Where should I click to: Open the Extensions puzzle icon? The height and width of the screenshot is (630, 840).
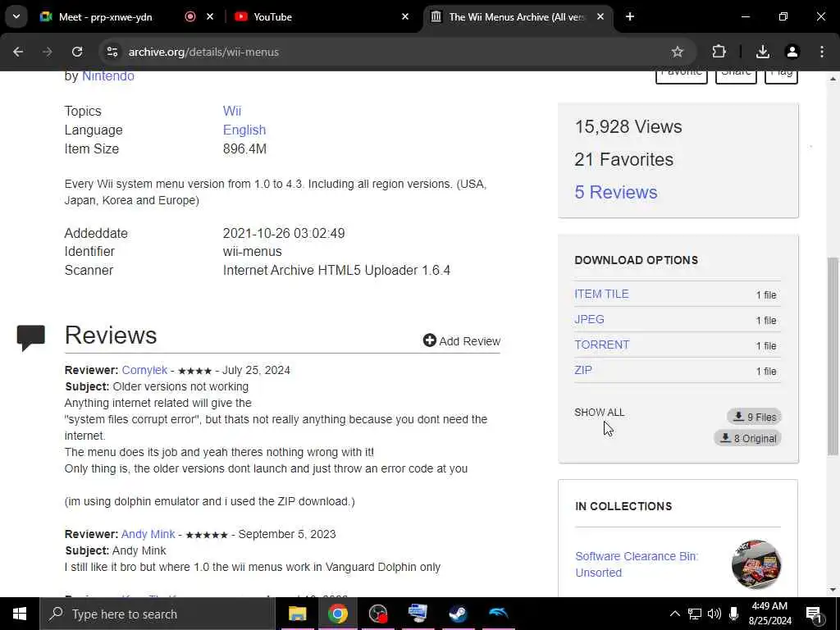click(x=719, y=52)
